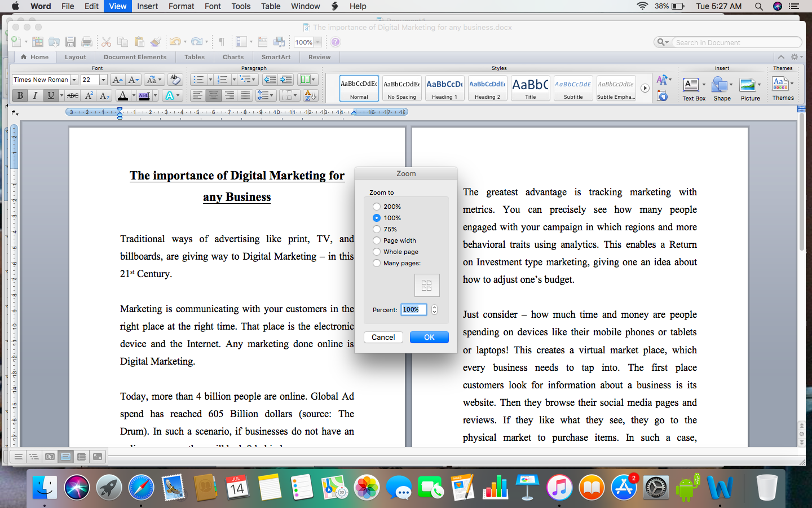The width and height of the screenshot is (812, 508).
Task: Click the Percent input field
Action: click(x=413, y=309)
